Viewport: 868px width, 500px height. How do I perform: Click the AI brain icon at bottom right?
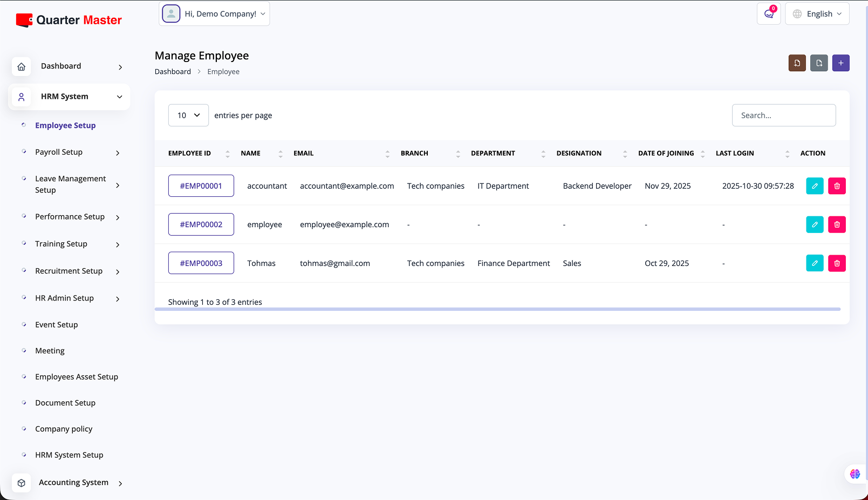coord(855,474)
